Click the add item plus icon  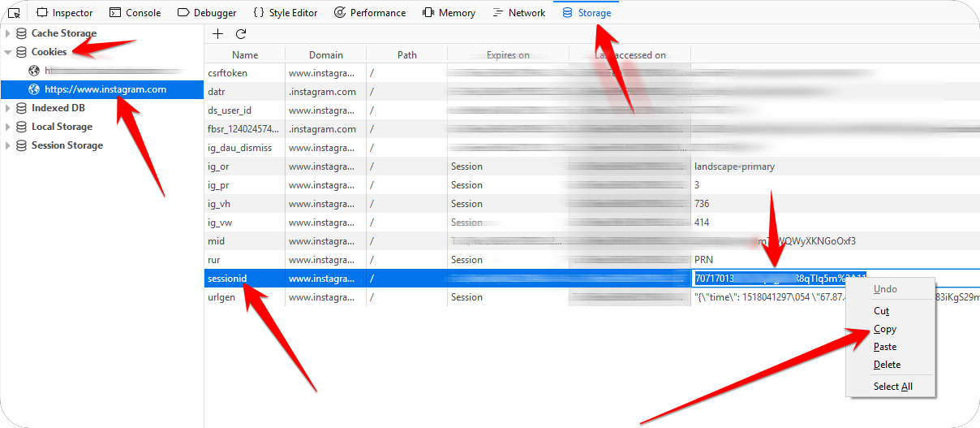pos(217,34)
